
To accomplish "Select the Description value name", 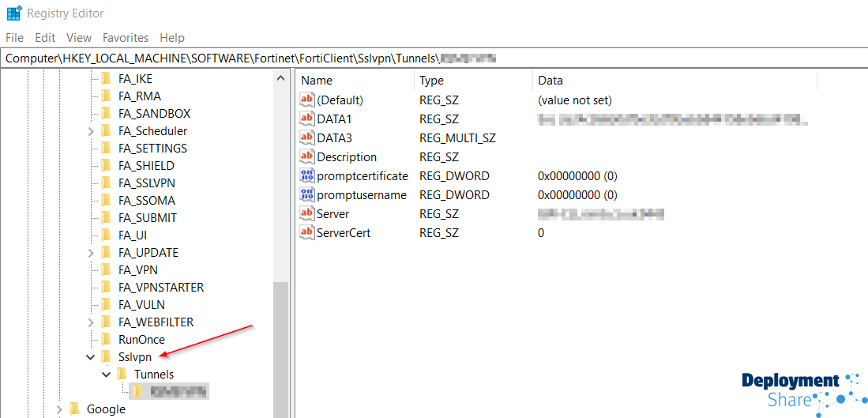I will pos(347,157).
